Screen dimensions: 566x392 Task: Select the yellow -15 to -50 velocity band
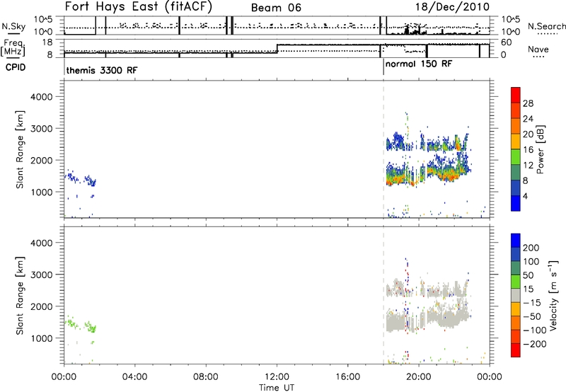click(x=516, y=309)
